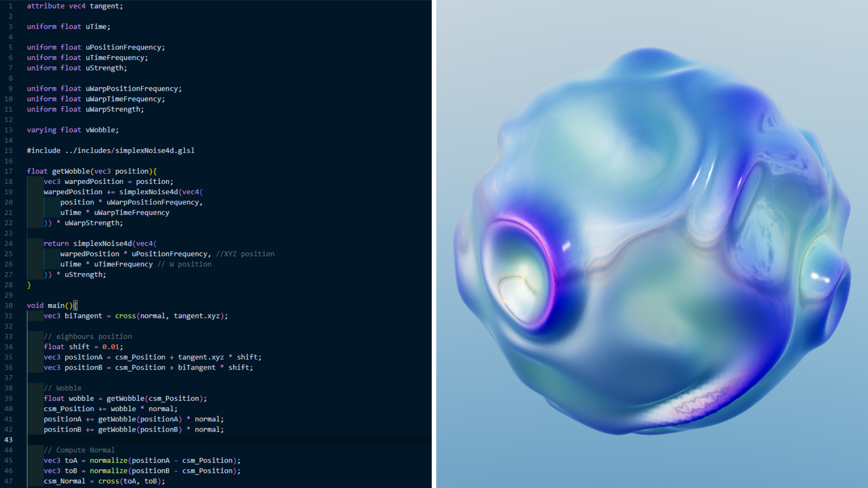Click line number 43 in the gutter
Viewport: 868px width, 488px height.
pos(9,440)
